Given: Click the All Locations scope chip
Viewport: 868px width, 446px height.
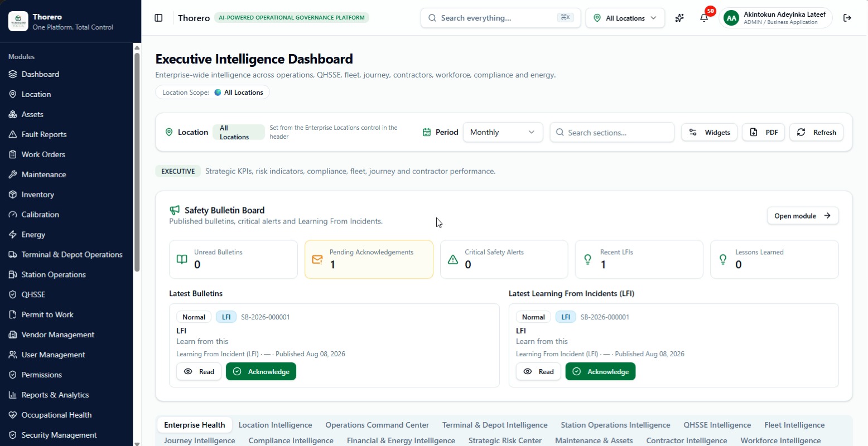Looking at the screenshot, I should tap(213, 93).
